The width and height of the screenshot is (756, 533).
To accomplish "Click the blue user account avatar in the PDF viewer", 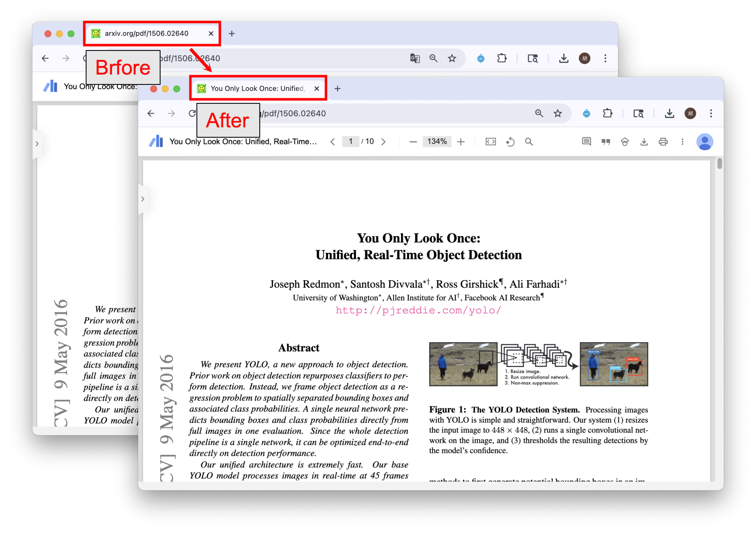I will click(x=705, y=142).
